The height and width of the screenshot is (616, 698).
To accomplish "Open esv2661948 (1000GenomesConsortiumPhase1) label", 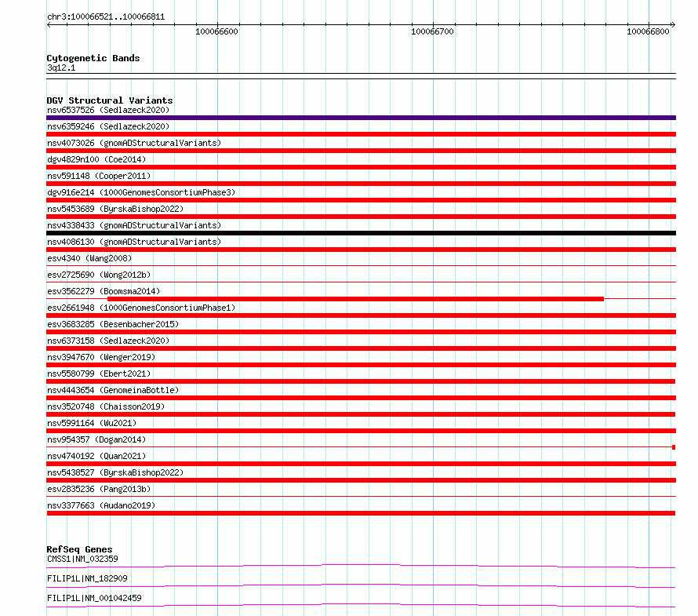I will (141, 308).
